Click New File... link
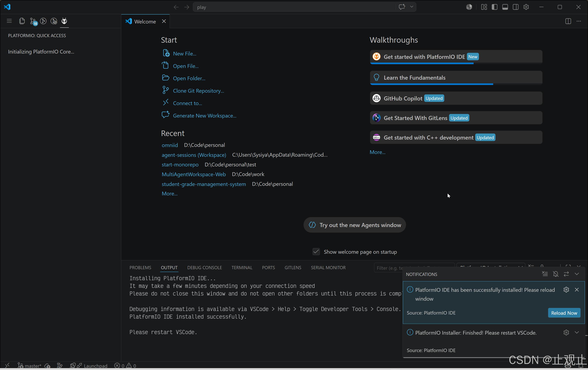This screenshot has width=588, height=370. [x=185, y=54]
